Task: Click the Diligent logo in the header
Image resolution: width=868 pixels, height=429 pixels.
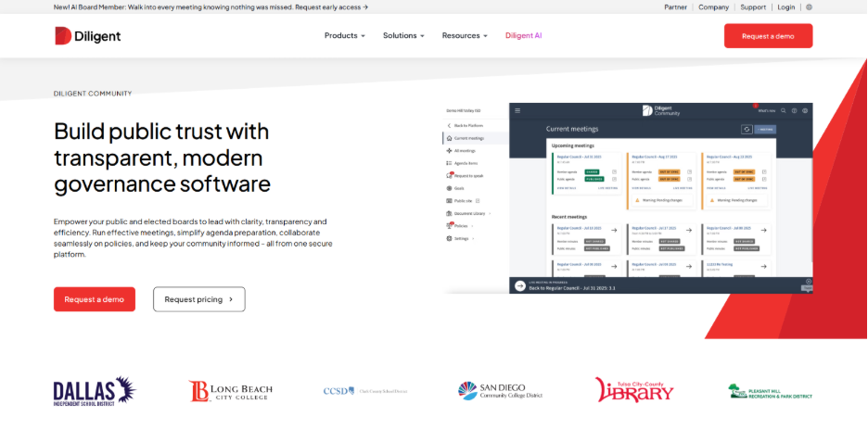Action: coord(87,36)
